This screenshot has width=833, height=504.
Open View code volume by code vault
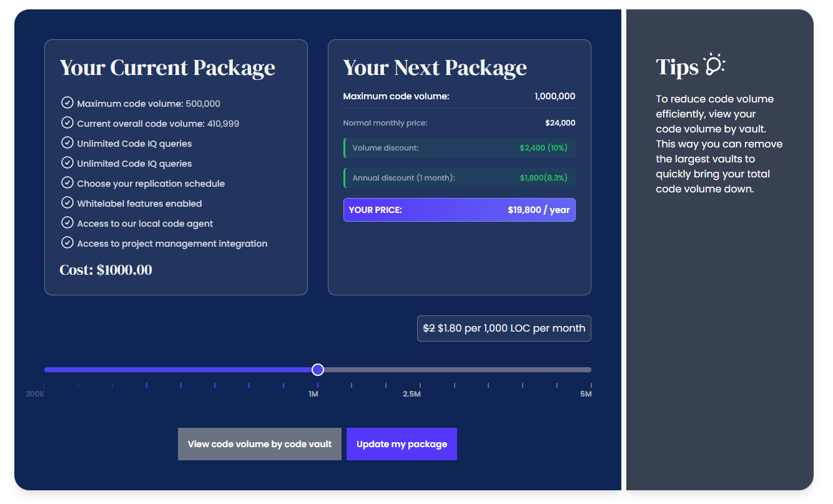coord(259,444)
